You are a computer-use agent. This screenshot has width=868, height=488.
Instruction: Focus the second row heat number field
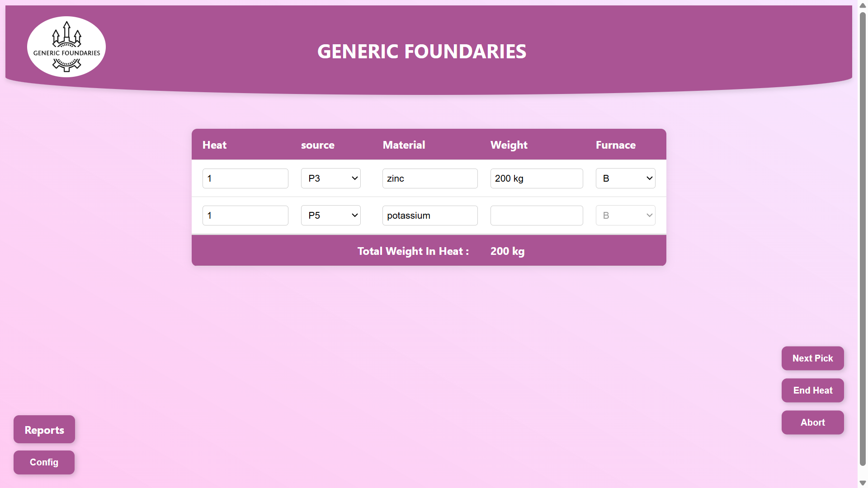click(245, 216)
